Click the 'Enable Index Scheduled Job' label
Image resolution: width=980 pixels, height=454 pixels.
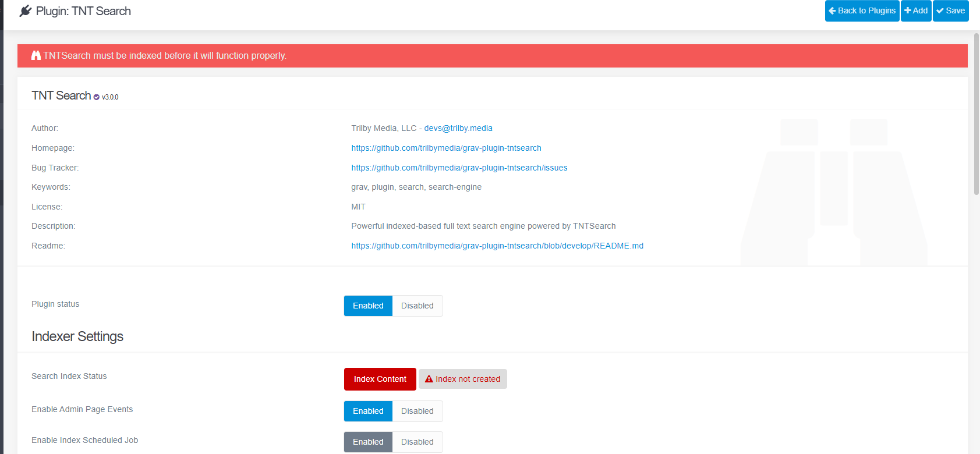(85, 440)
